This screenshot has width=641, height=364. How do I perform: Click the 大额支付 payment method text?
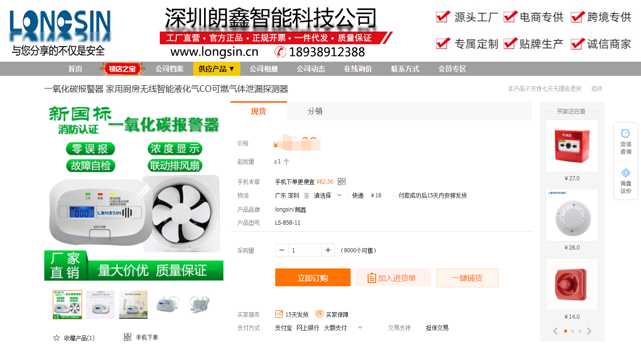click(x=335, y=328)
